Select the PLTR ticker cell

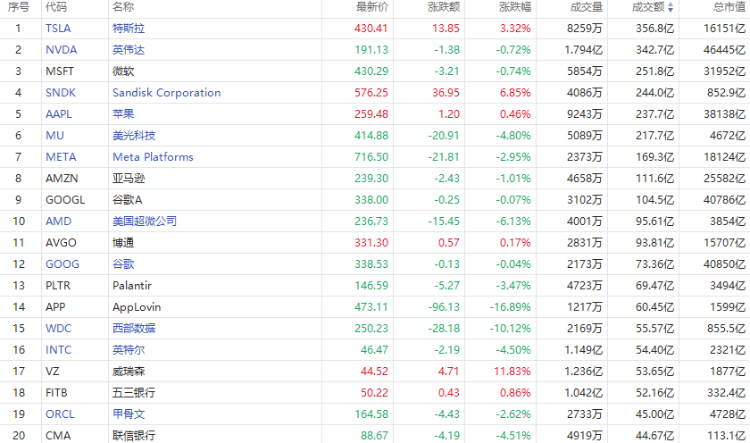coord(58,286)
